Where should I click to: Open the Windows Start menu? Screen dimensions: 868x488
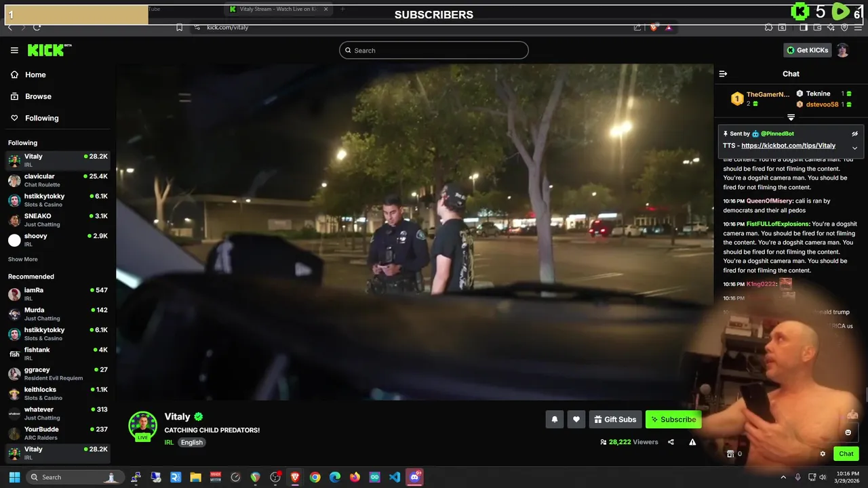click(x=14, y=477)
